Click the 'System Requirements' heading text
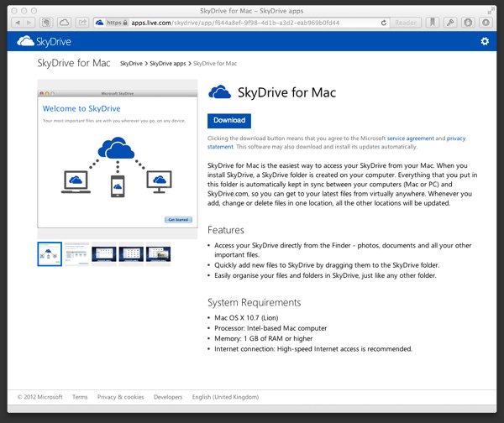 point(255,302)
